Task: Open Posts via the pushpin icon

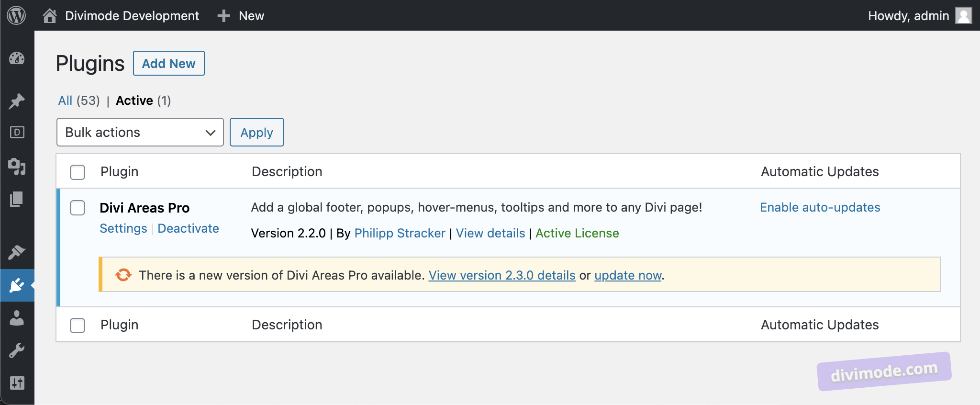Action: click(x=17, y=101)
